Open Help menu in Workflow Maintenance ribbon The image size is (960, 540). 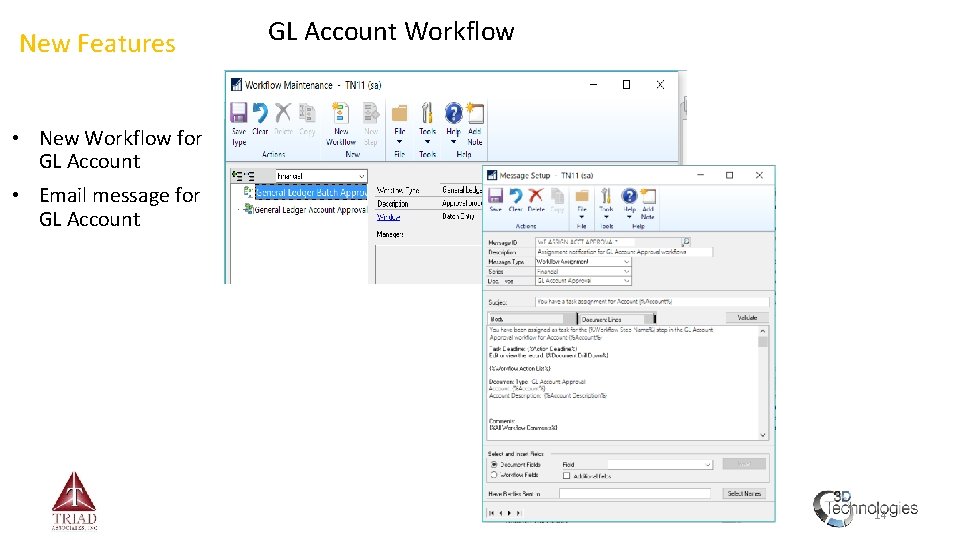point(453,124)
